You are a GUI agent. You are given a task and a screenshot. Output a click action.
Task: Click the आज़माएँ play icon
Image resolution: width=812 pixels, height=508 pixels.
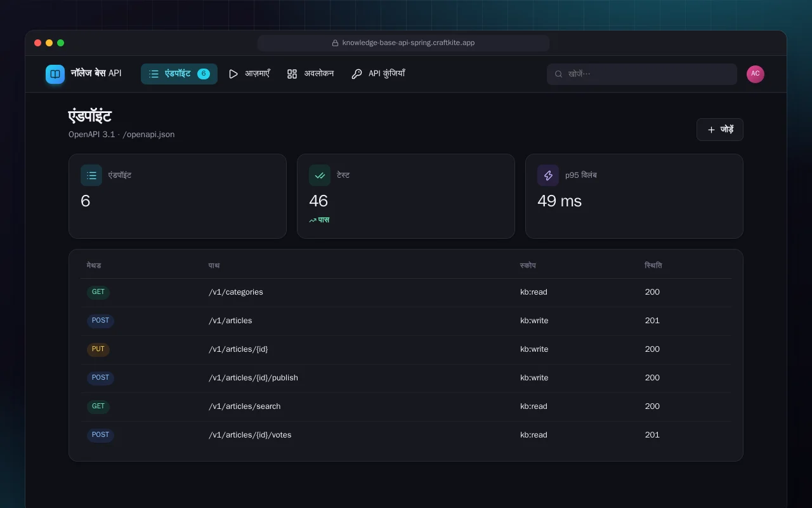pos(233,74)
